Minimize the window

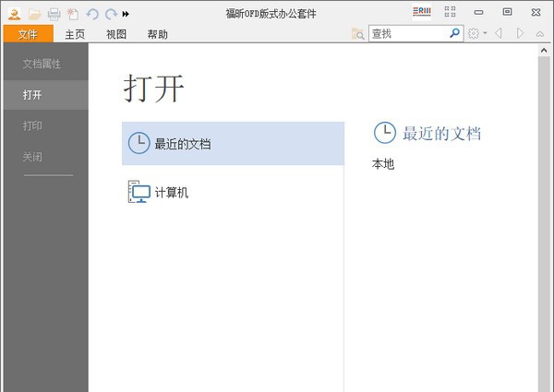pyautogui.click(x=478, y=13)
